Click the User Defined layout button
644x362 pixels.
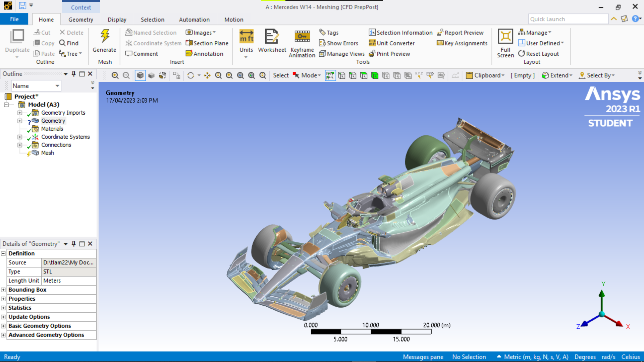541,43
